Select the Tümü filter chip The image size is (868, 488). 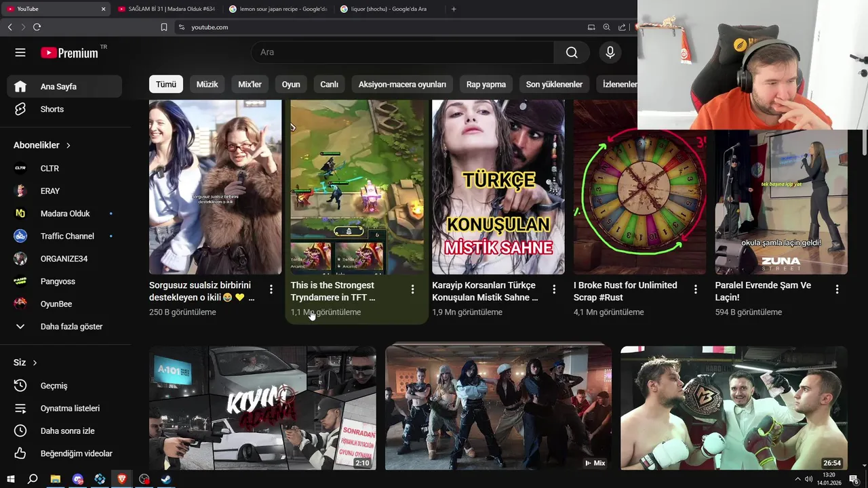pos(166,84)
